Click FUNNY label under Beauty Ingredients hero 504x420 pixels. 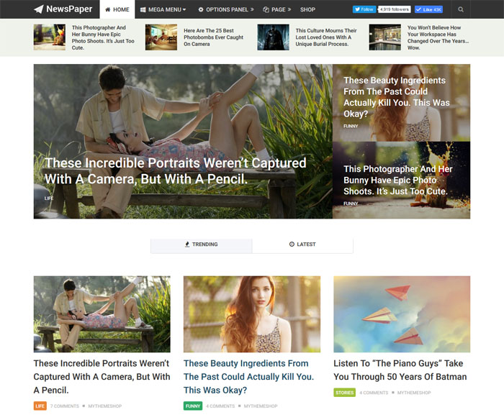(351, 126)
